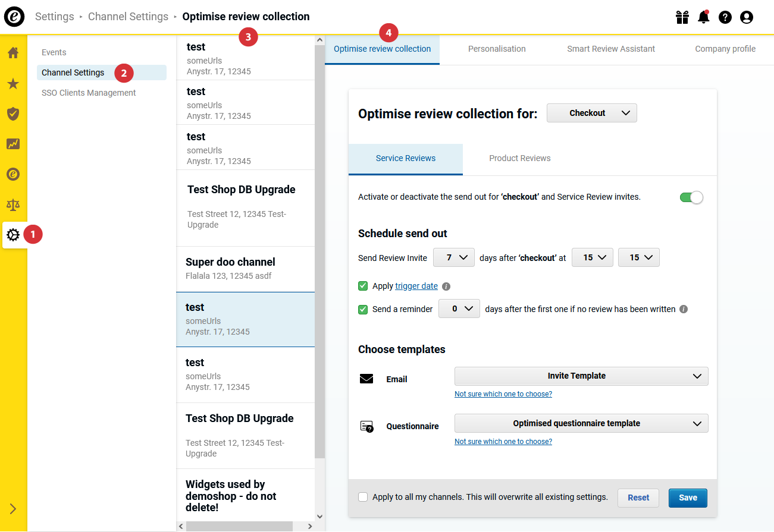Switch to the Personalisation tab
774x532 pixels.
point(497,49)
